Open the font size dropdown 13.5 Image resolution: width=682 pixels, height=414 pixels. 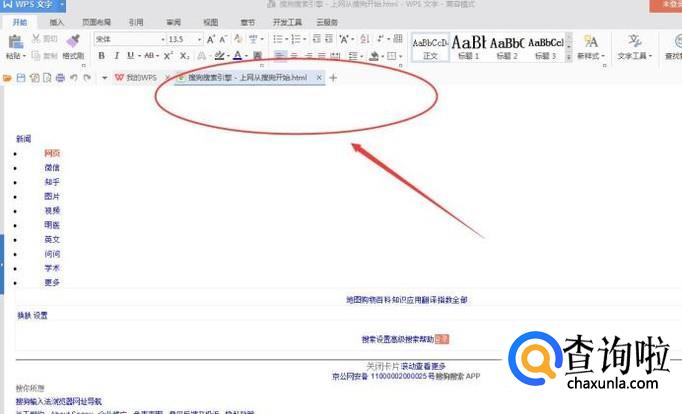pyautogui.click(x=200, y=40)
